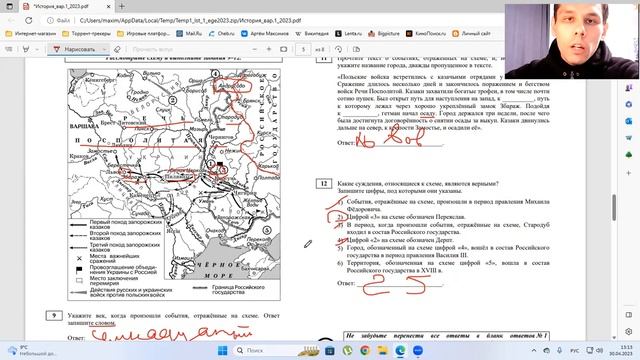Viewport: 640px width, 360px height.
Task: Start the read aloud feature
Action: coord(152,49)
